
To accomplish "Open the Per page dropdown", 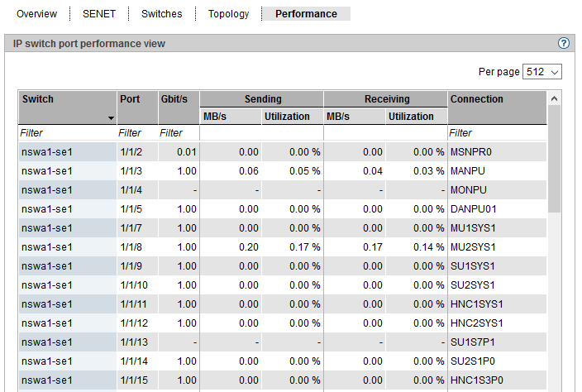I will click(542, 72).
